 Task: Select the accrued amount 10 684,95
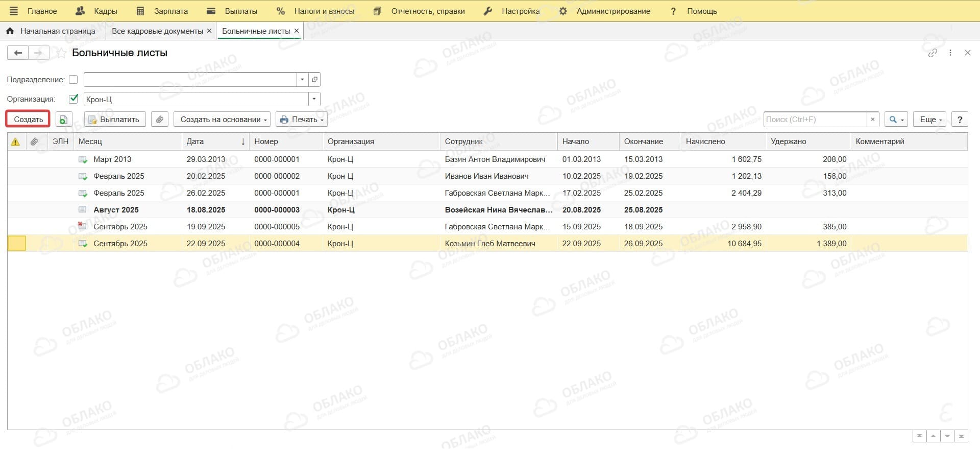coord(744,244)
